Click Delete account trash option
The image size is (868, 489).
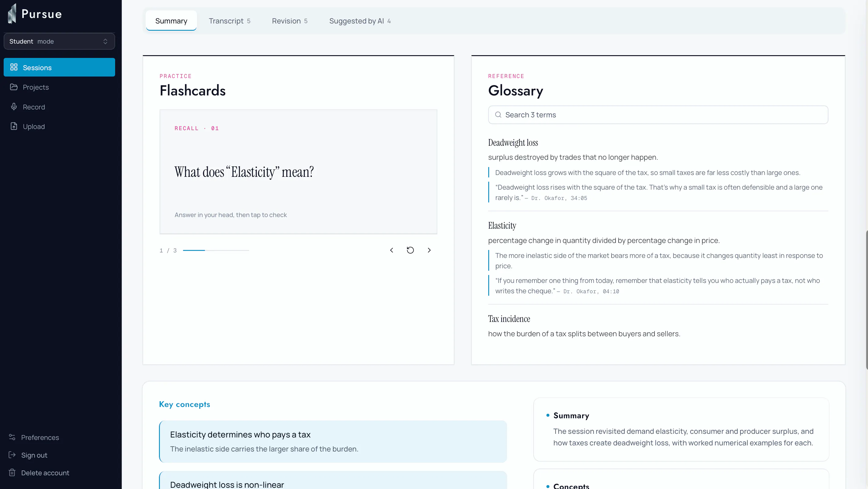point(39,473)
